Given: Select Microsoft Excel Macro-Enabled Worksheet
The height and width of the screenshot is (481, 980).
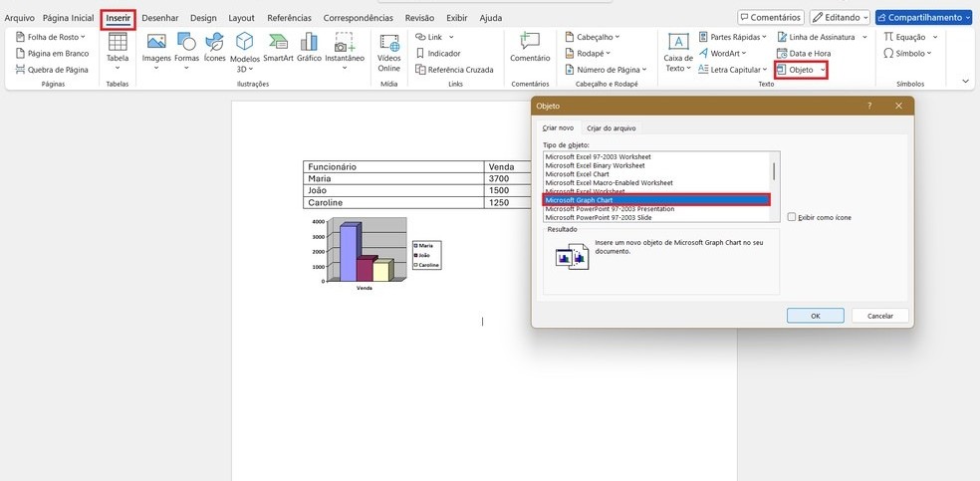Looking at the screenshot, I should pyautogui.click(x=609, y=183).
